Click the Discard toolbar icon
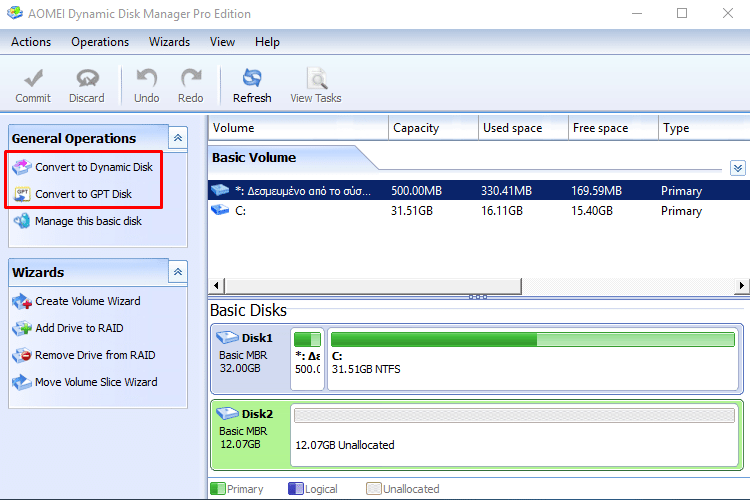Viewport: 750px width, 500px height. tap(87, 78)
